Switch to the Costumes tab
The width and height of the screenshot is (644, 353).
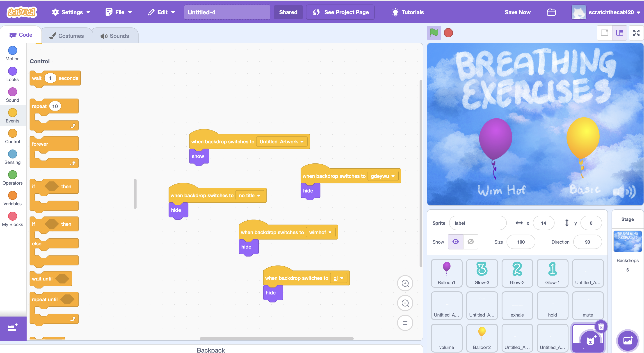coord(67,36)
